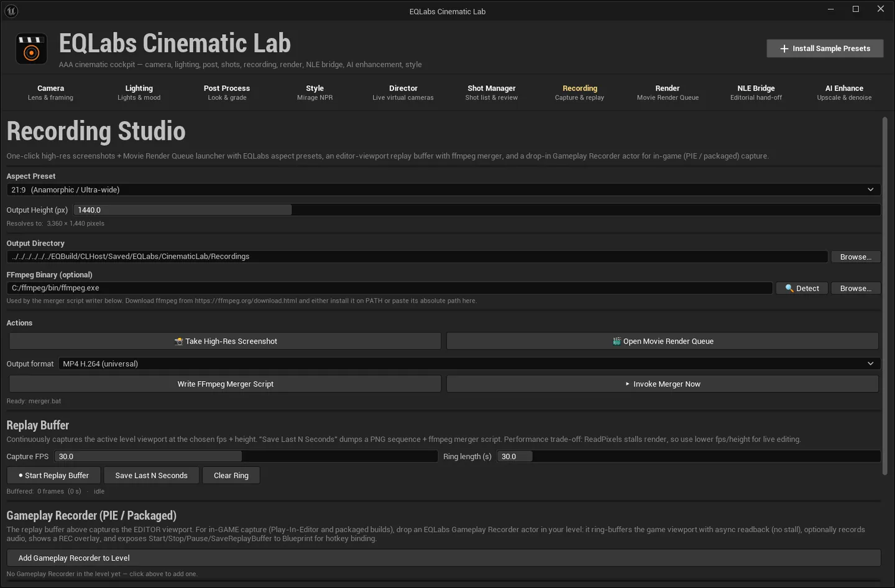Switch to the Shot Manager tab
The image size is (895, 588).
click(x=492, y=93)
